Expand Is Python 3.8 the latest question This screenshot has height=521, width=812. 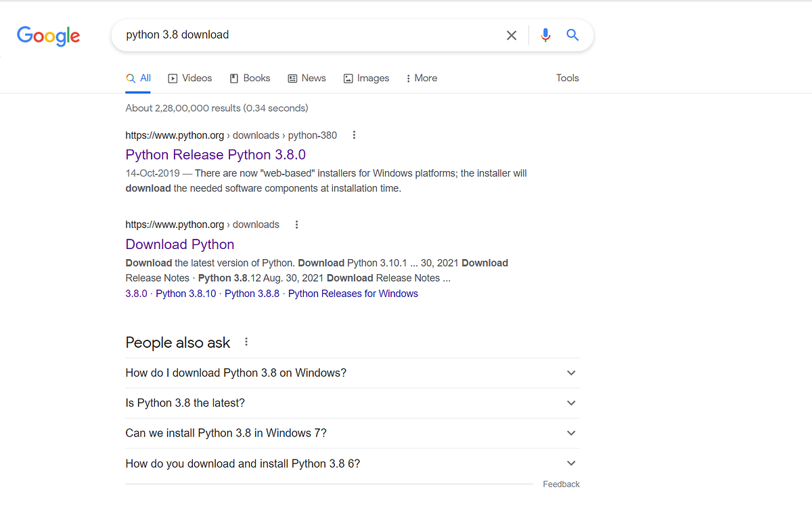352,403
